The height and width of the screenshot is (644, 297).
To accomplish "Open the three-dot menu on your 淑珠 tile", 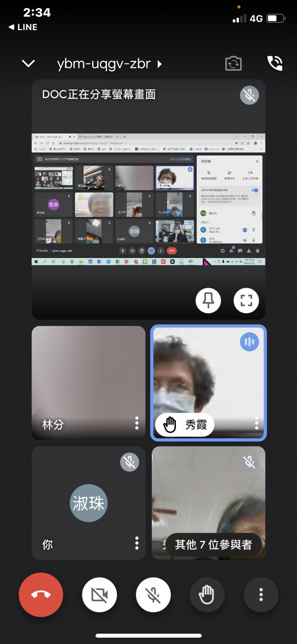I will click(137, 543).
